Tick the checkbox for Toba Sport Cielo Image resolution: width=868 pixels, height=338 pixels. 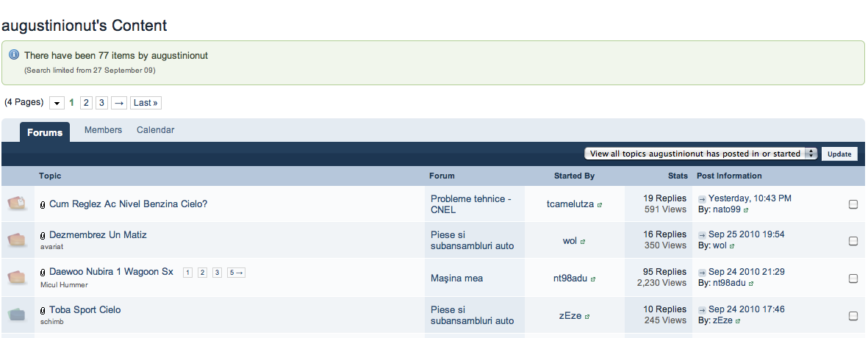tap(853, 316)
